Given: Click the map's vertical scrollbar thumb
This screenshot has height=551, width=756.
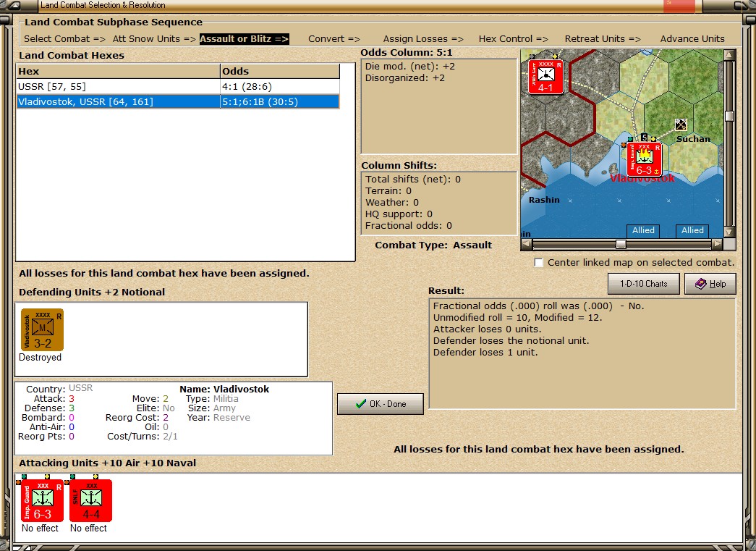Looking at the screenshot, I should click(729, 116).
